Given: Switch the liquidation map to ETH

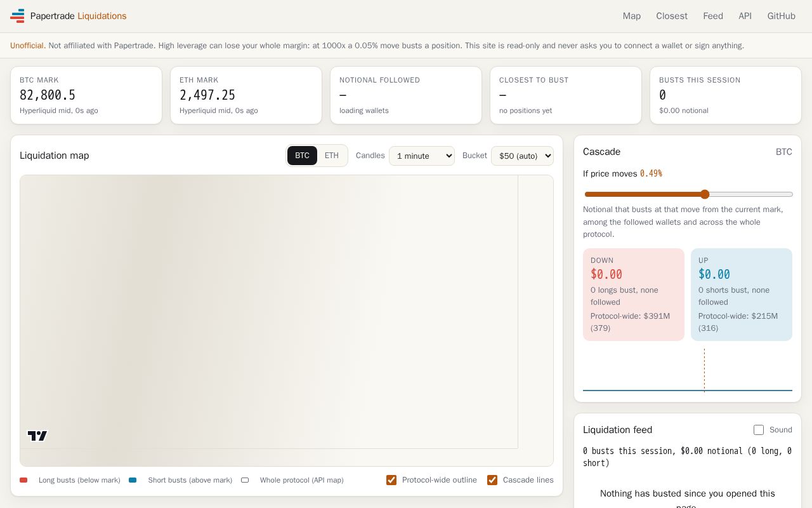Looking at the screenshot, I should pyautogui.click(x=332, y=156).
